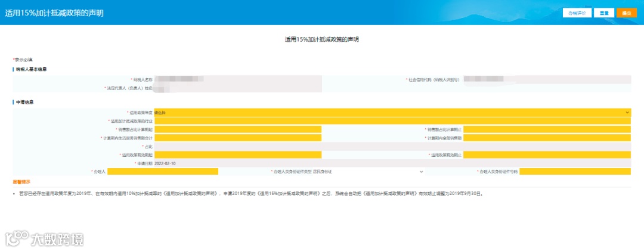Click the 纳税人名称 field

pos(238,79)
